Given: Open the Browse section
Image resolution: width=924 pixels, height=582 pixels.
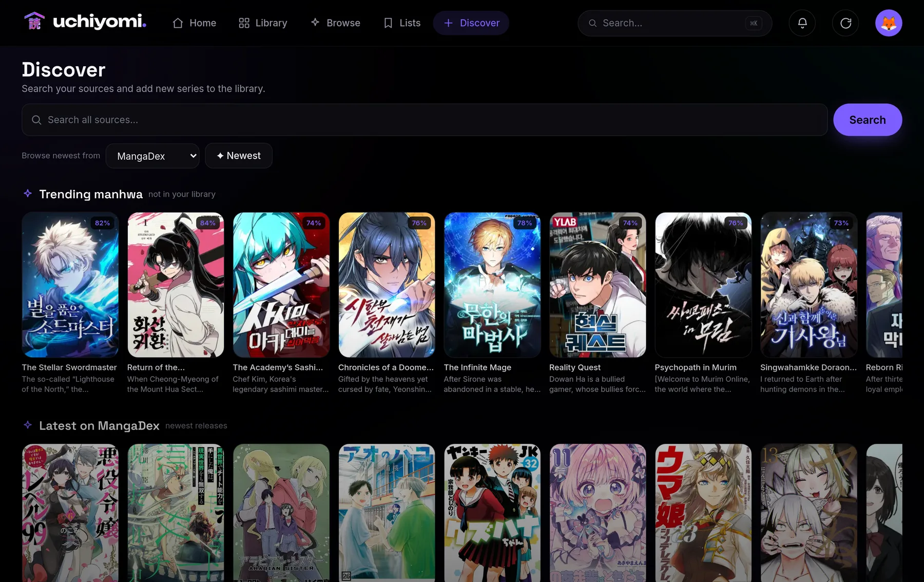Looking at the screenshot, I should coord(336,23).
